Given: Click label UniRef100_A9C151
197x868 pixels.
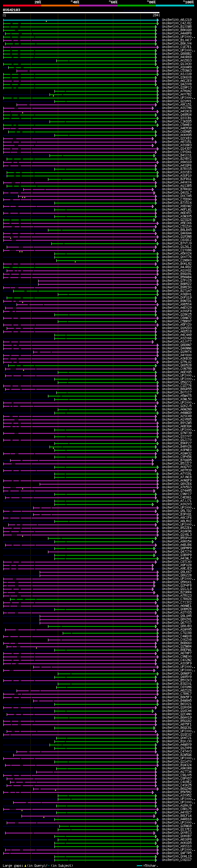Looking at the screenshot, I should 177,104.
